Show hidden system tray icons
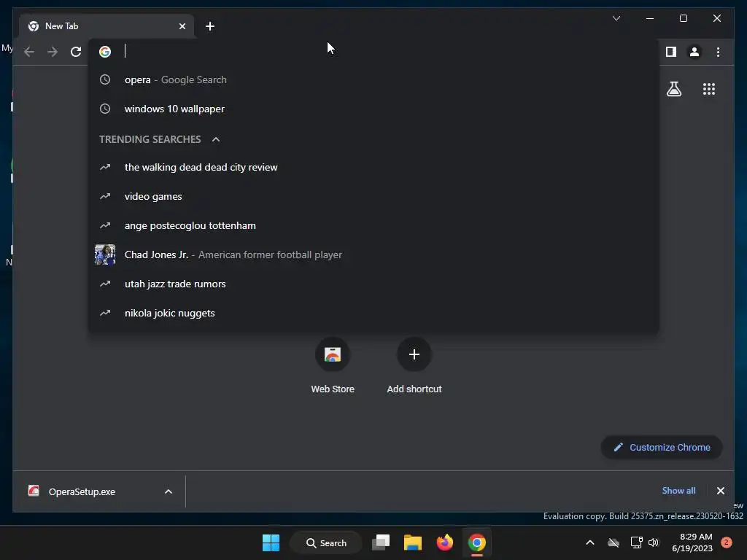 click(589, 542)
